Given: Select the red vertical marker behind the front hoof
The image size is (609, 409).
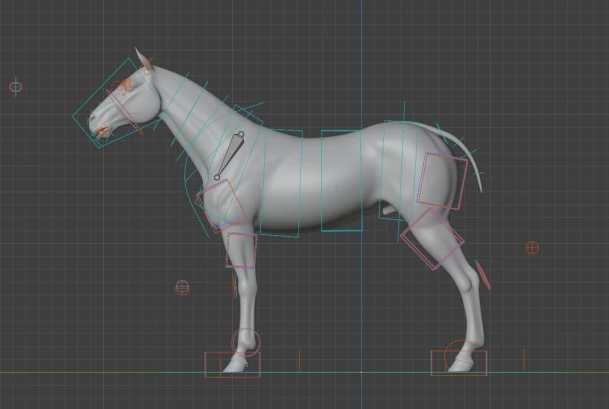Looking at the screenshot, I should pyautogui.click(x=299, y=358).
